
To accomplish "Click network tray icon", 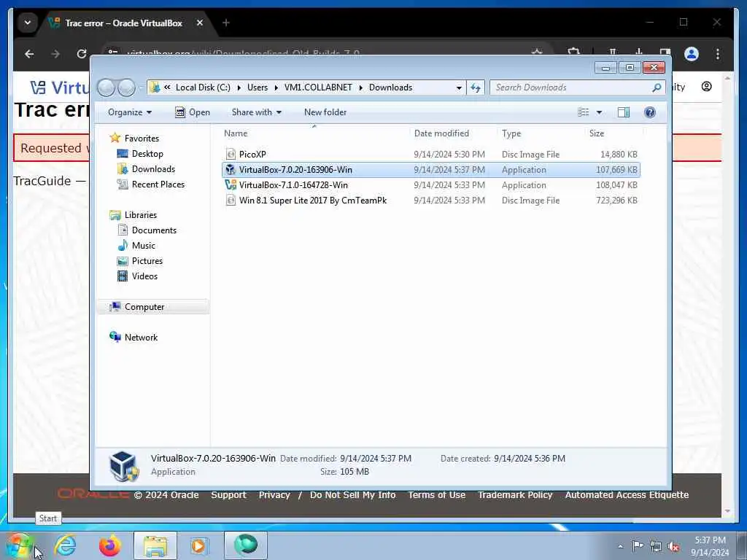I will pos(656,546).
